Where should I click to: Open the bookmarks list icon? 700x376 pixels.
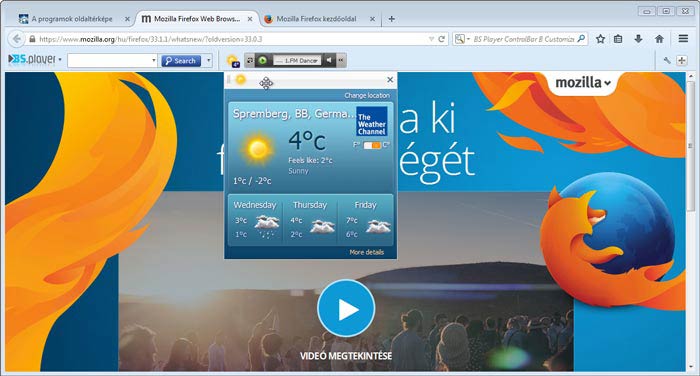point(618,39)
